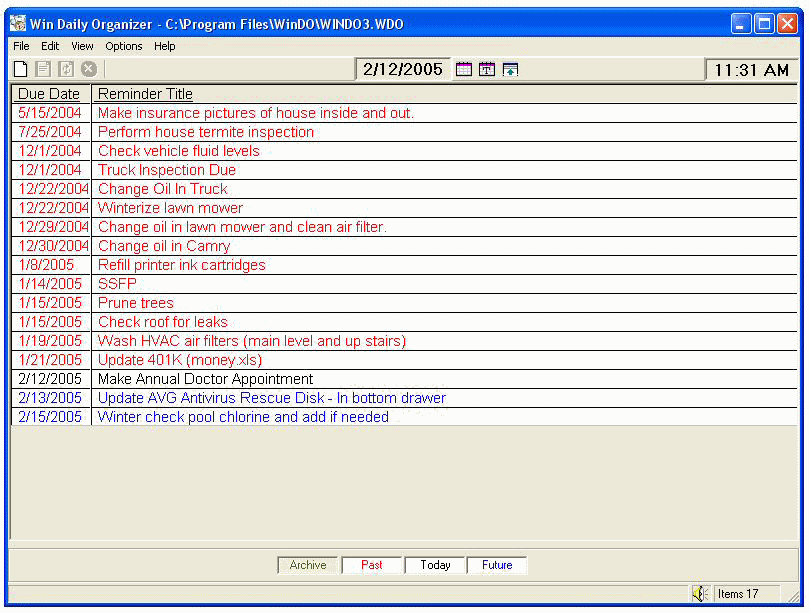Click the 5/15/2004 due date cell
The image size is (810, 613).
coord(50,113)
